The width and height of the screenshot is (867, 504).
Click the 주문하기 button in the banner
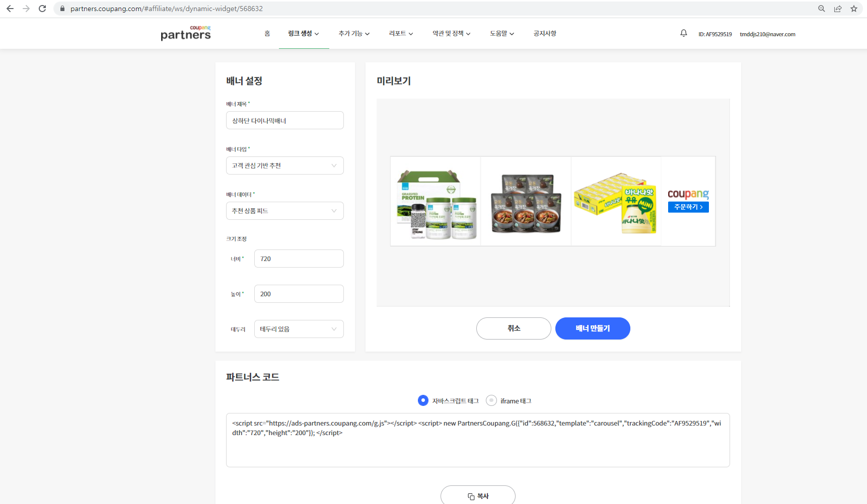point(688,207)
